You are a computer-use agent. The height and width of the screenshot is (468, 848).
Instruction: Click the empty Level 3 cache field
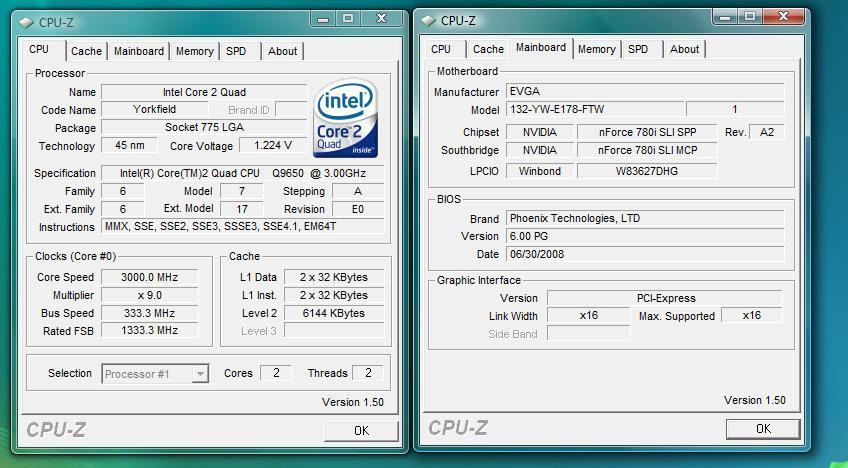(334, 330)
